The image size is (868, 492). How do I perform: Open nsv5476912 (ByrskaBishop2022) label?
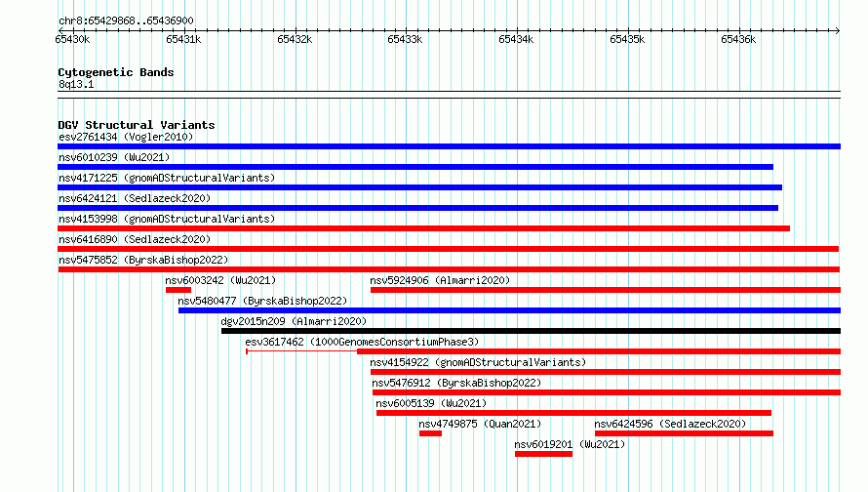tap(456, 383)
